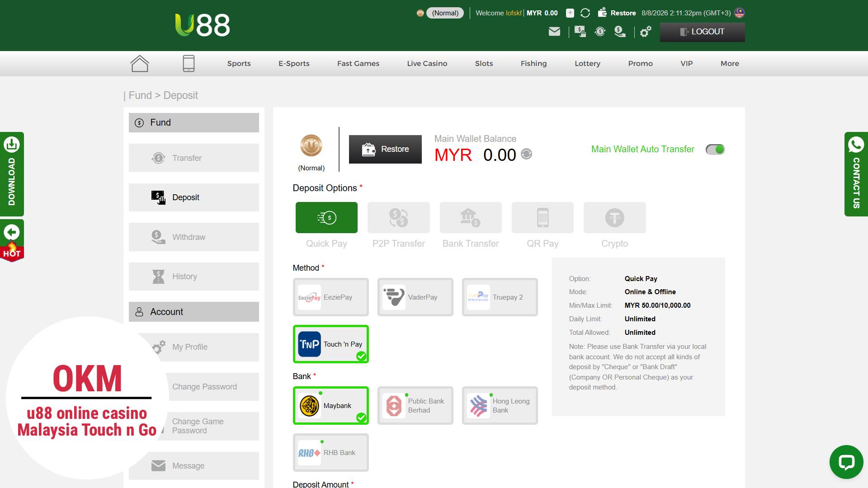Viewport: 868px width, 488px height.
Task: Open the Fishing menu
Action: [533, 64]
